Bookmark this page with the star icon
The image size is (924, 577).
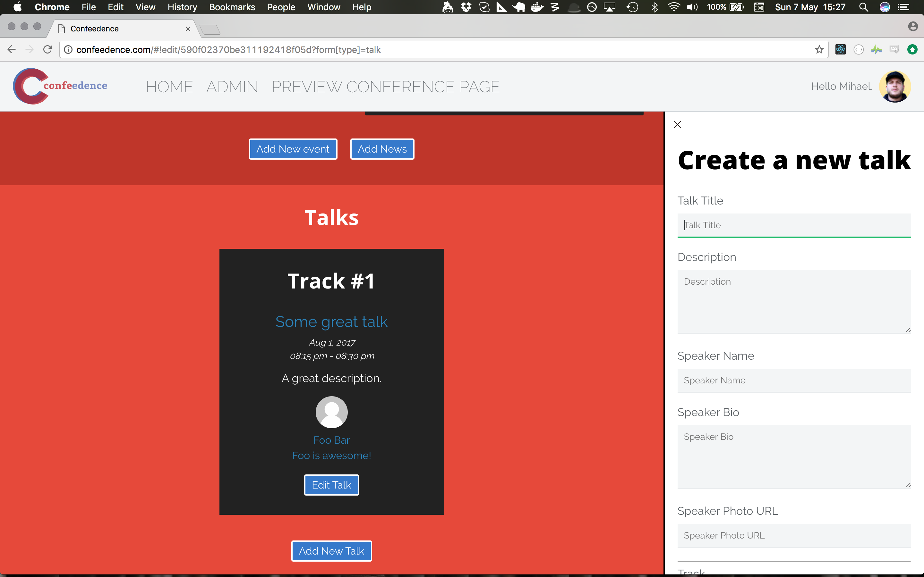pos(819,50)
